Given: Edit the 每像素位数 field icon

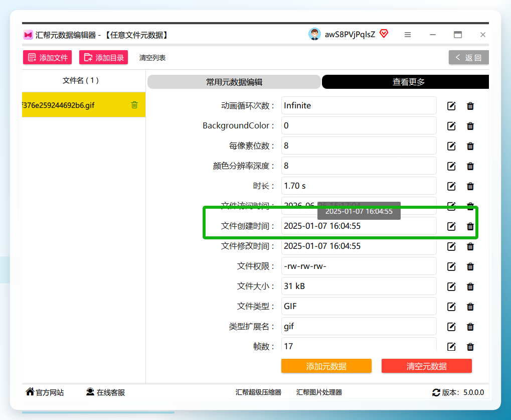Looking at the screenshot, I should [x=451, y=146].
